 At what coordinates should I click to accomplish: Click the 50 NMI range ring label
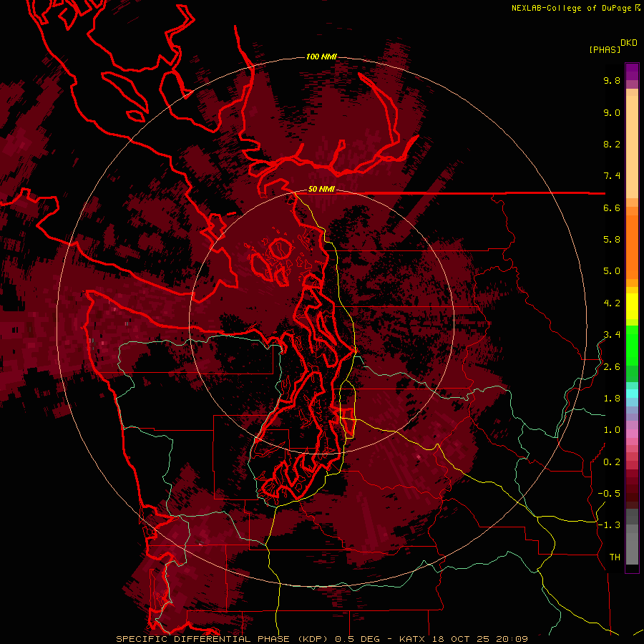[x=321, y=190]
